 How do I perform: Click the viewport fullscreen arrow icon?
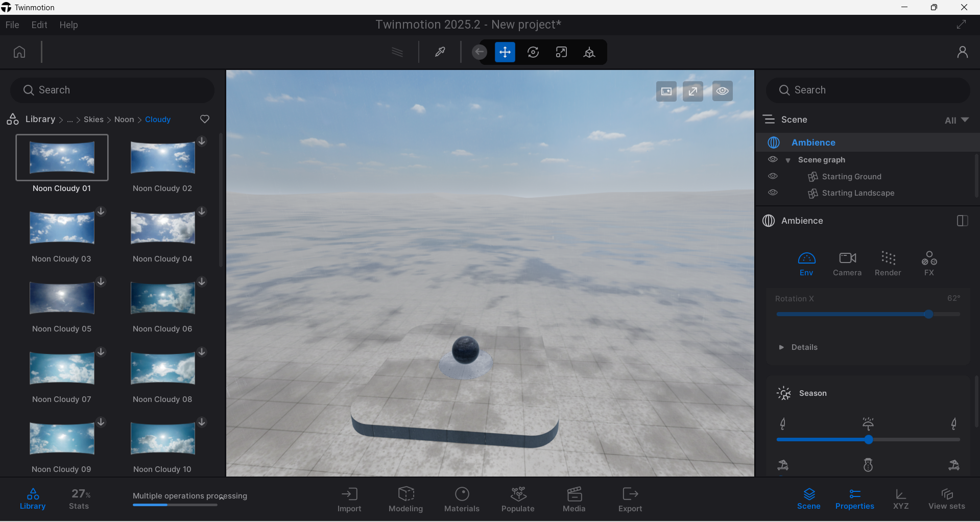[692, 91]
